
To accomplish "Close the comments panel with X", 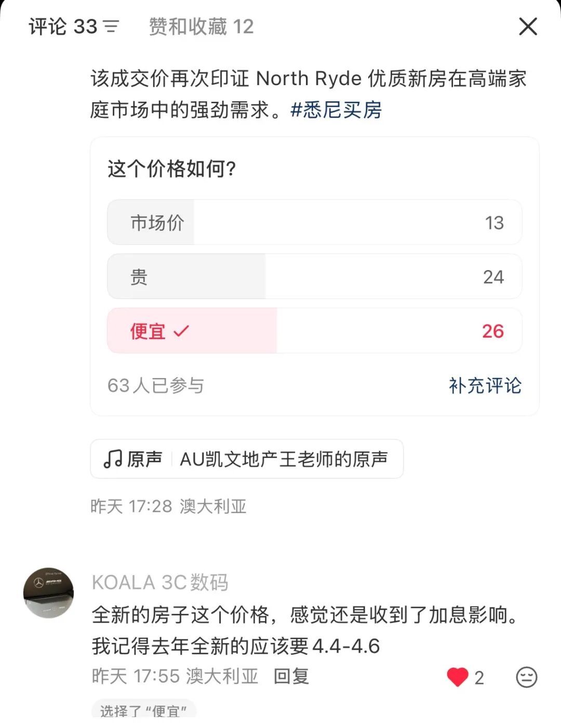I will 528,26.
